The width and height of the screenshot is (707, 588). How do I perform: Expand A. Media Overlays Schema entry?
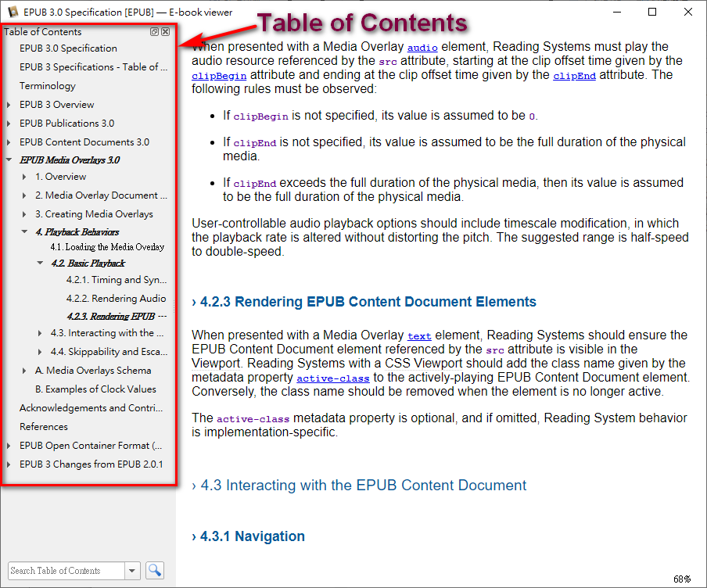click(24, 371)
